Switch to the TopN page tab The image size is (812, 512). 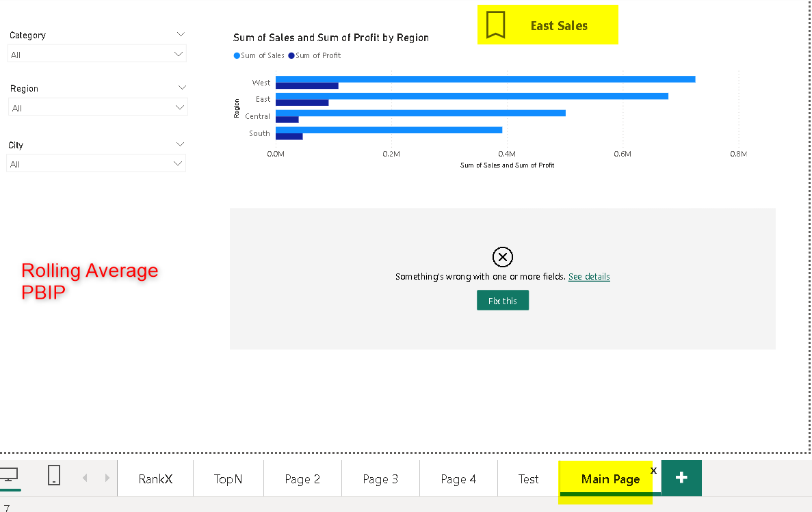coord(228,479)
